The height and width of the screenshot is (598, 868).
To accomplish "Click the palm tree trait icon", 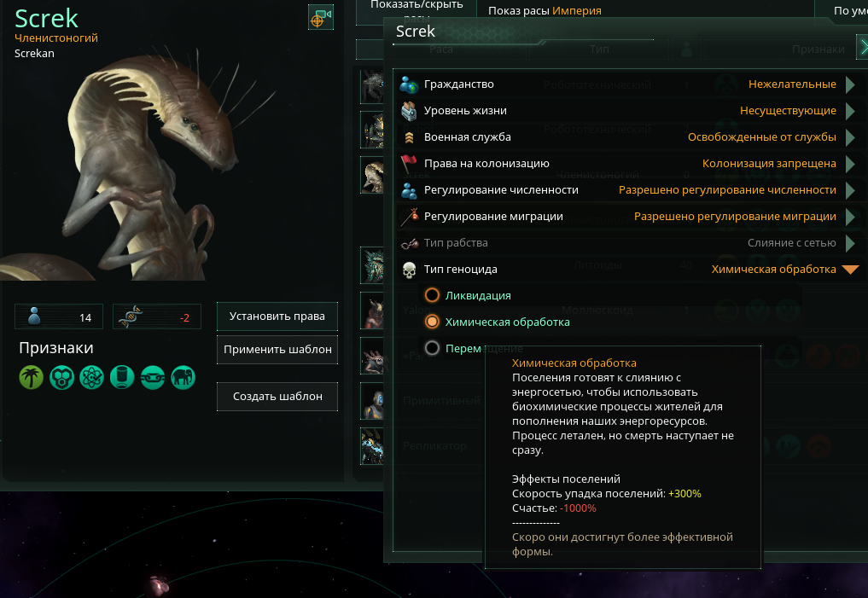I will pos(31,377).
